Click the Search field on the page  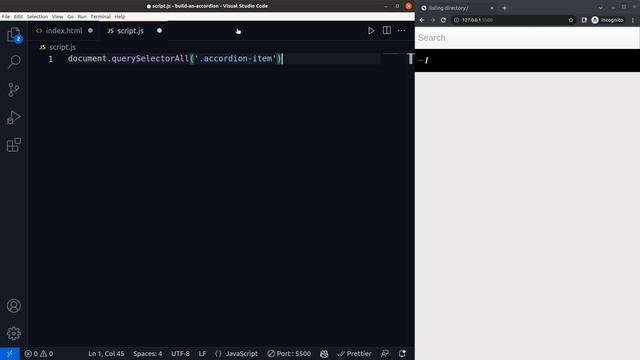527,38
